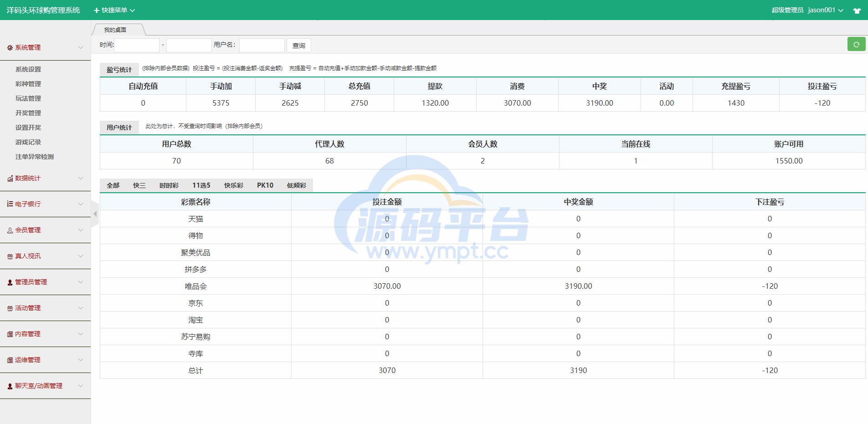Expand the 聊天室/动画管理 menu chevron
The height and width of the screenshot is (424, 868).
click(x=81, y=386)
